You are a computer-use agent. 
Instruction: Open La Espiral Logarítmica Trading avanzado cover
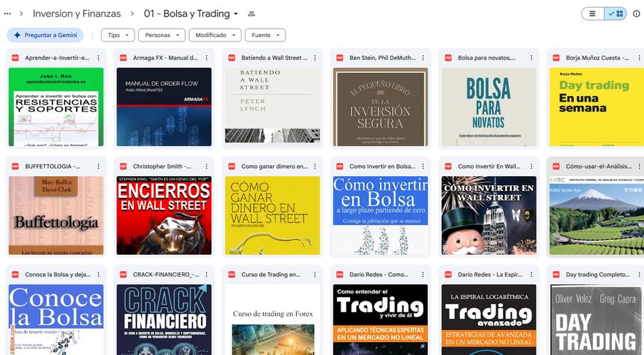pyautogui.click(x=489, y=320)
